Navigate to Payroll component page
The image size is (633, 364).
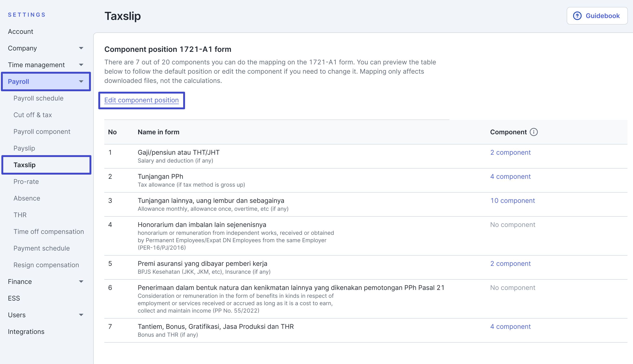42,132
